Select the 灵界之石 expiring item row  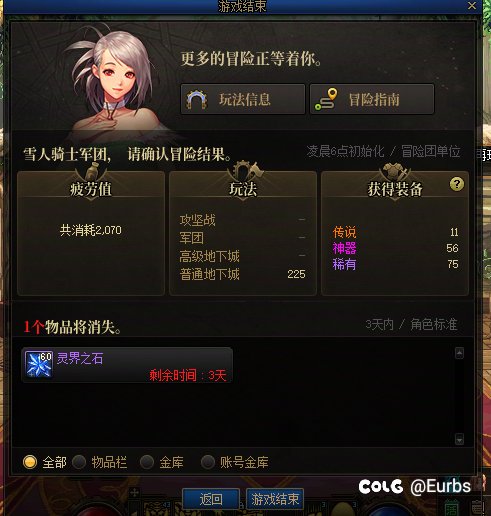click(x=127, y=364)
